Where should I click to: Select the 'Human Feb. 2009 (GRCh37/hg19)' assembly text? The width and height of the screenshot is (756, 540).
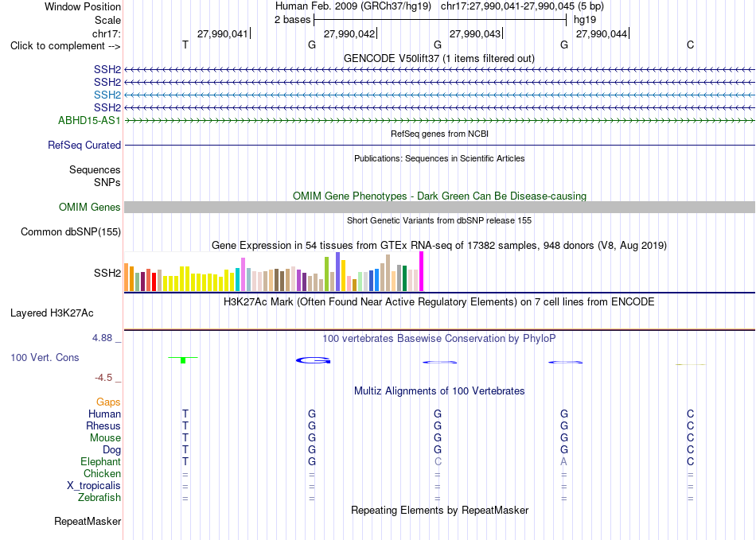[x=353, y=6]
